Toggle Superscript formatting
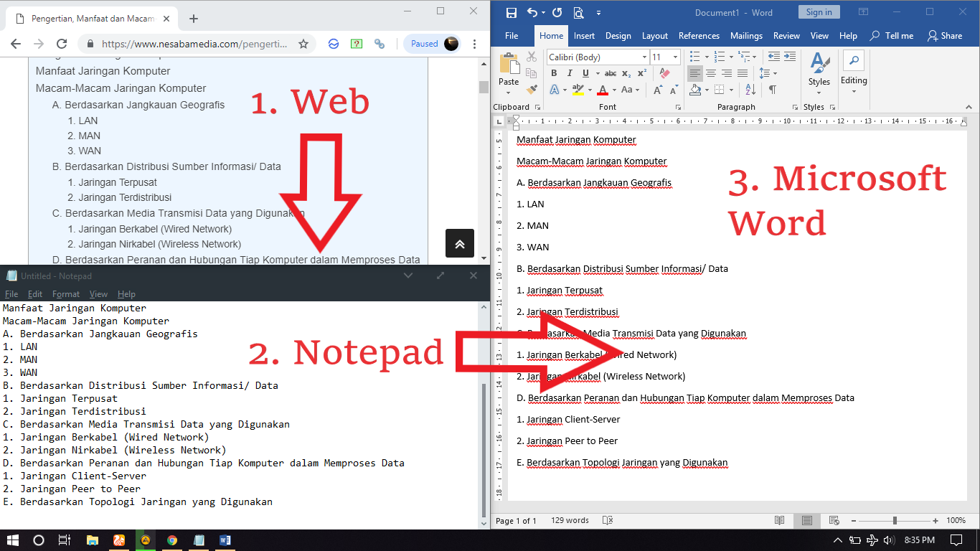 (x=641, y=73)
